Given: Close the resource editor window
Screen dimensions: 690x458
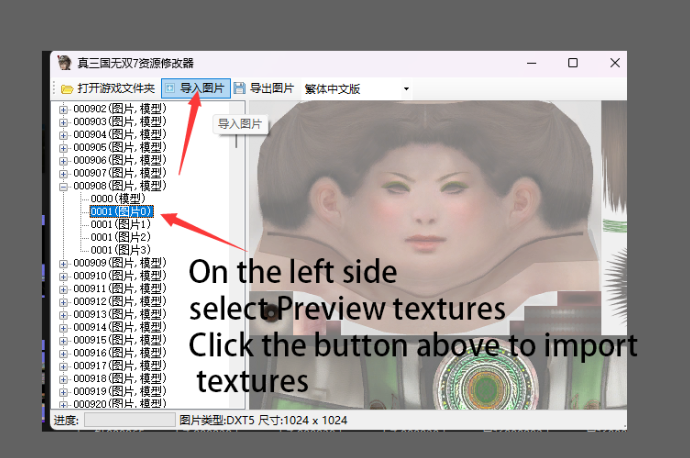Looking at the screenshot, I should click(x=615, y=63).
